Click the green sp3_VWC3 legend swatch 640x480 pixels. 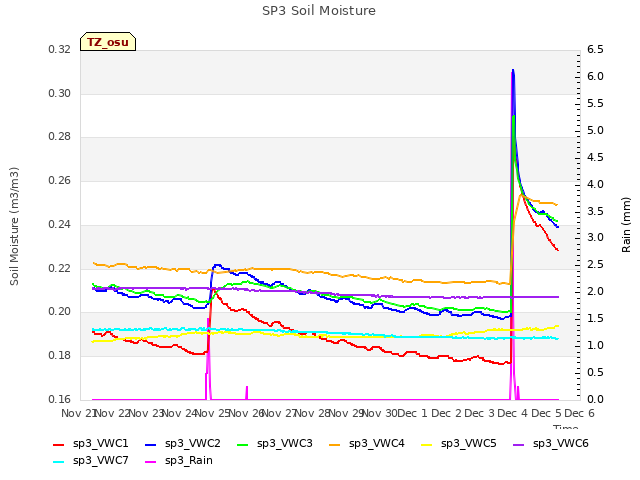243,444
